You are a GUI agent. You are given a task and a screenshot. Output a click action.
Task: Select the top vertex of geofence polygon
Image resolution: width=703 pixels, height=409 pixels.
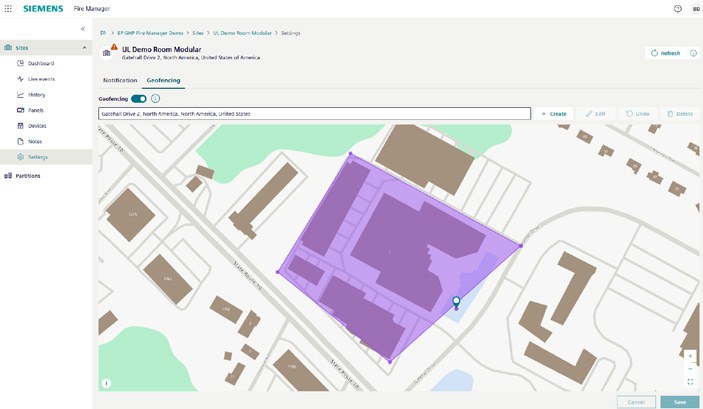pyautogui.click(x=351, y=154)
